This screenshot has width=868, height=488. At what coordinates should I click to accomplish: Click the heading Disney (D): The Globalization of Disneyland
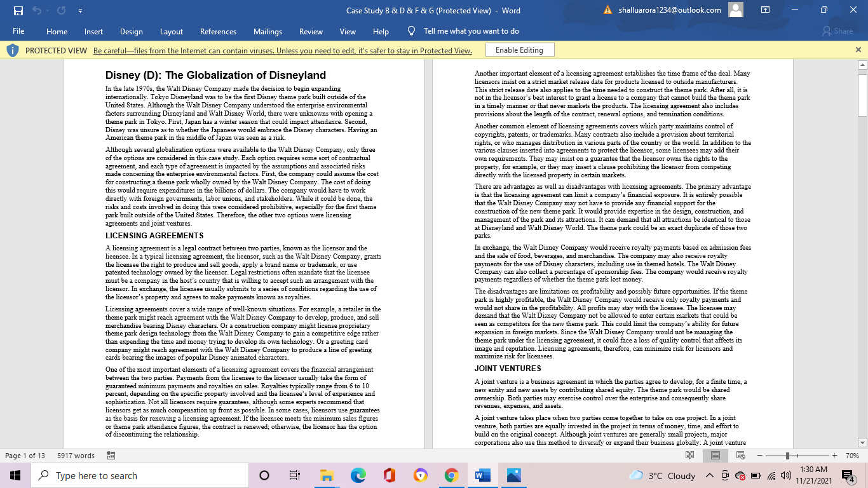[x=215, y=76]
